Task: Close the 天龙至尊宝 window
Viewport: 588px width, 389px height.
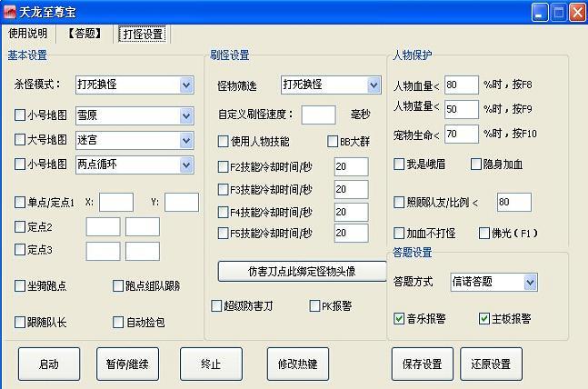Action: pos(577,13)
